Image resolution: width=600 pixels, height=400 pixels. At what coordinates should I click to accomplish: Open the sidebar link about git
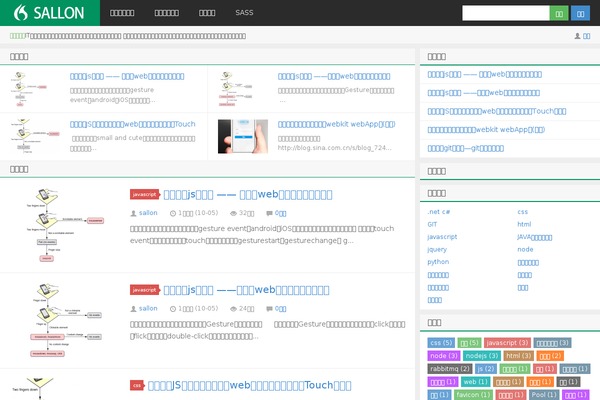[465, 148]
